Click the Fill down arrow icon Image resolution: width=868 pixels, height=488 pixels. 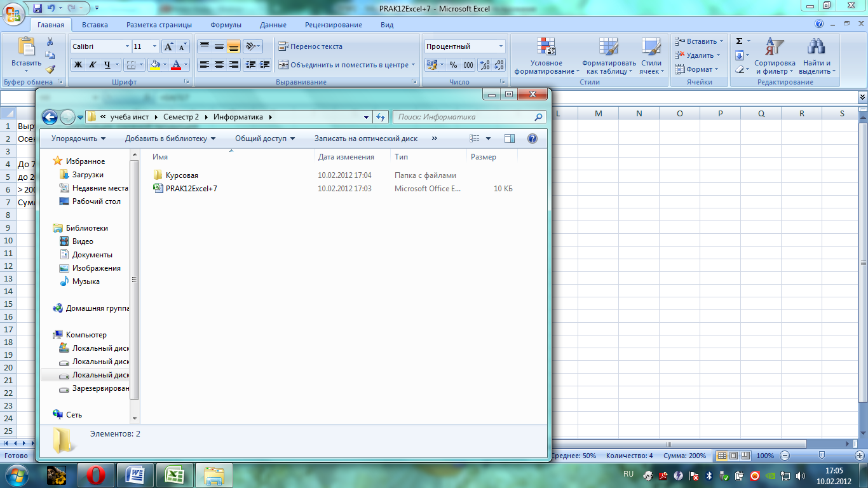coord(739,55)
